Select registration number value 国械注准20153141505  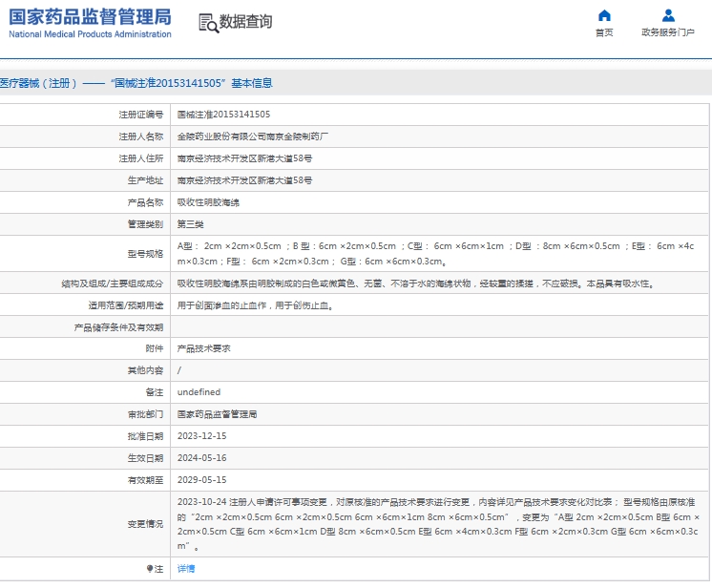pos(223,115)
